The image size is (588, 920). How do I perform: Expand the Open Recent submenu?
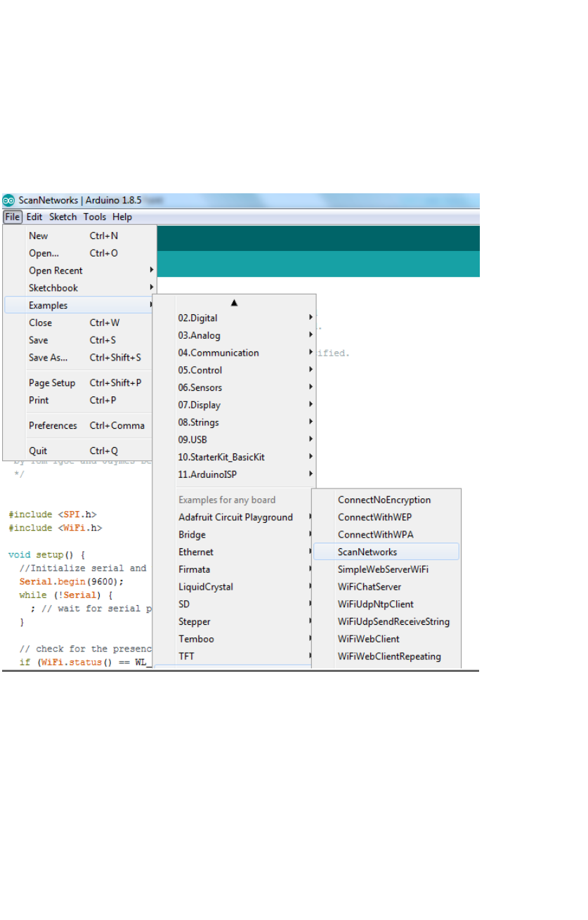[x=80, y=271]
